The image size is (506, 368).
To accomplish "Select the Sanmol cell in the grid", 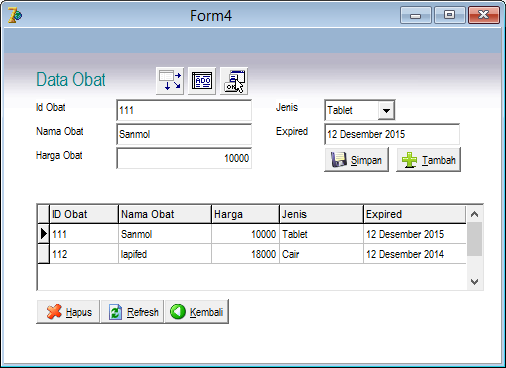I will (x=165, y=234).
